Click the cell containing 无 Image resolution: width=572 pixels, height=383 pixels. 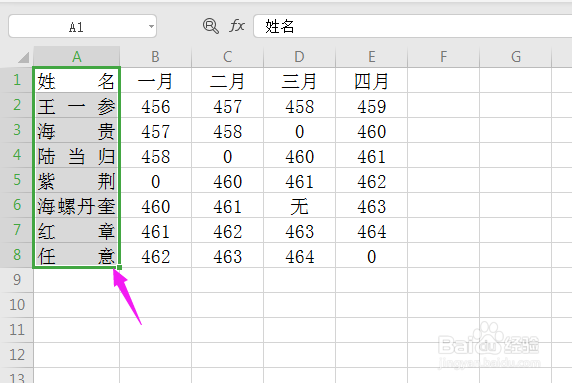point(299,205)
